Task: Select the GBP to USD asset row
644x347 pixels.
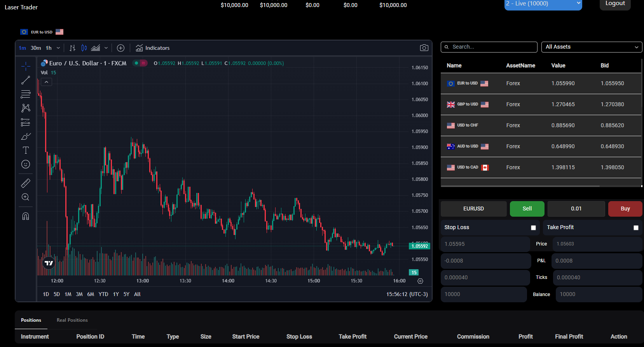Action: click(541, 104)
